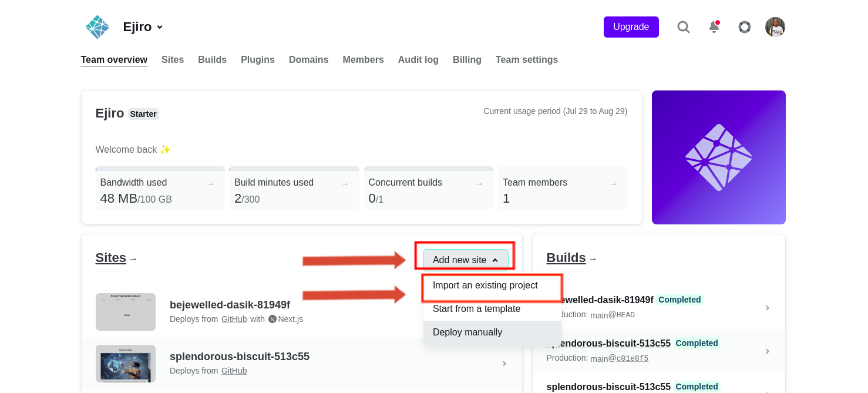Click the Ejiro heading in usage card
Image resolution: width=868 pixels, height=393 pixels.
click(110, 113)
